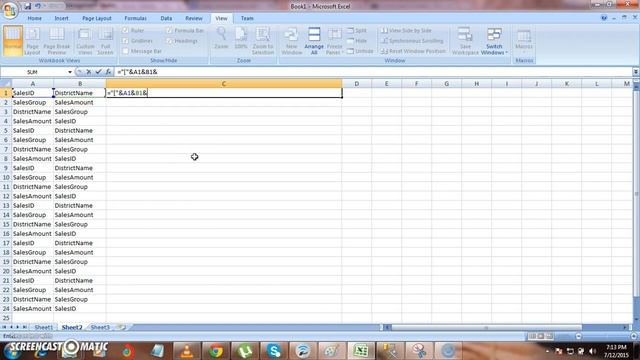Click Arrange All windows
The height and width of the screenshot is (360, 640).
(x=314, y=40)
